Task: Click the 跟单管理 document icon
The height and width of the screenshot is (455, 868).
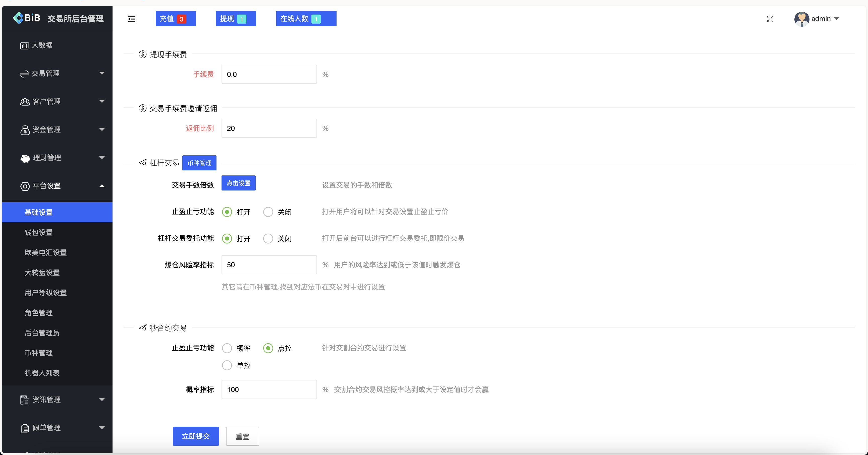Action: [25, 428]
